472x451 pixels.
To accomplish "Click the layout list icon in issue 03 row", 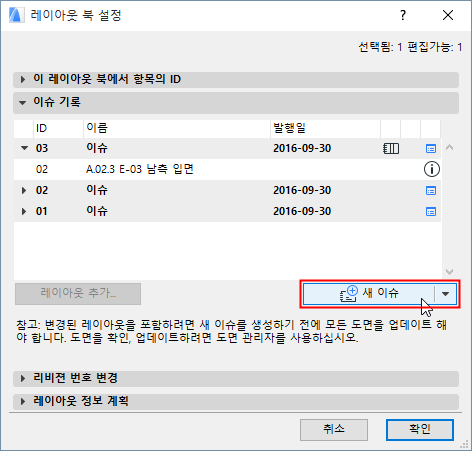I will pyautogui.click(x=391, y=148).
